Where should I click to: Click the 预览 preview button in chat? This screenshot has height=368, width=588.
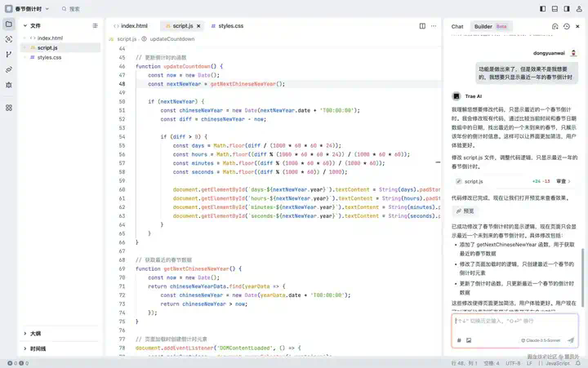click(x=465, y=211)
